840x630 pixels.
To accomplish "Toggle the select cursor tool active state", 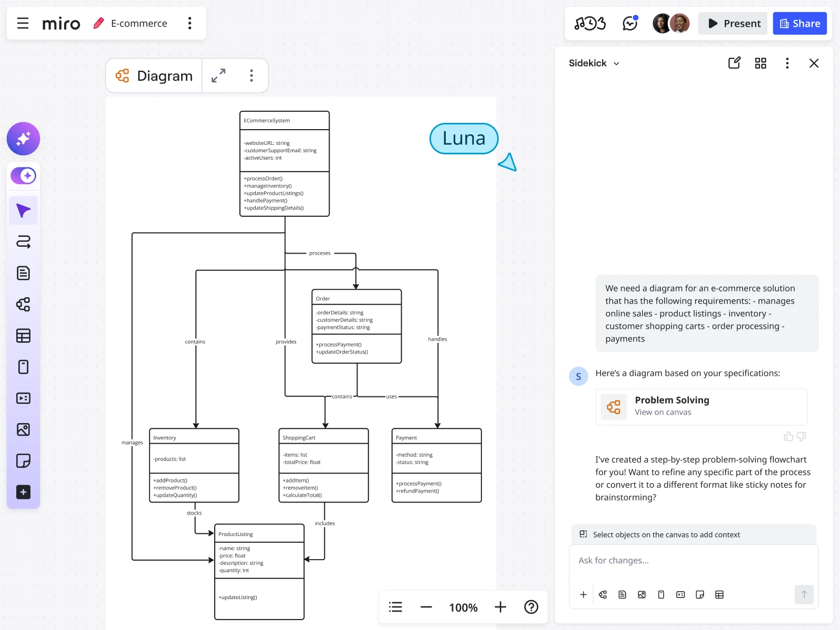I will tap(23, 210).
